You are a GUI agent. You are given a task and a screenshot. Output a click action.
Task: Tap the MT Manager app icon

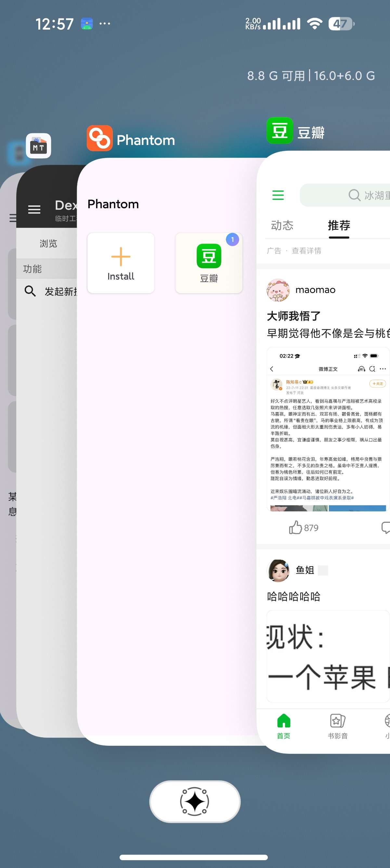tap(38, 146)
